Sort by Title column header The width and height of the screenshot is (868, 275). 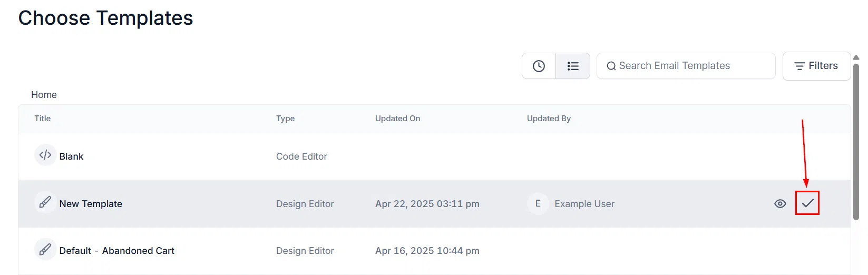pyautogui.click(x=43, y=119)
